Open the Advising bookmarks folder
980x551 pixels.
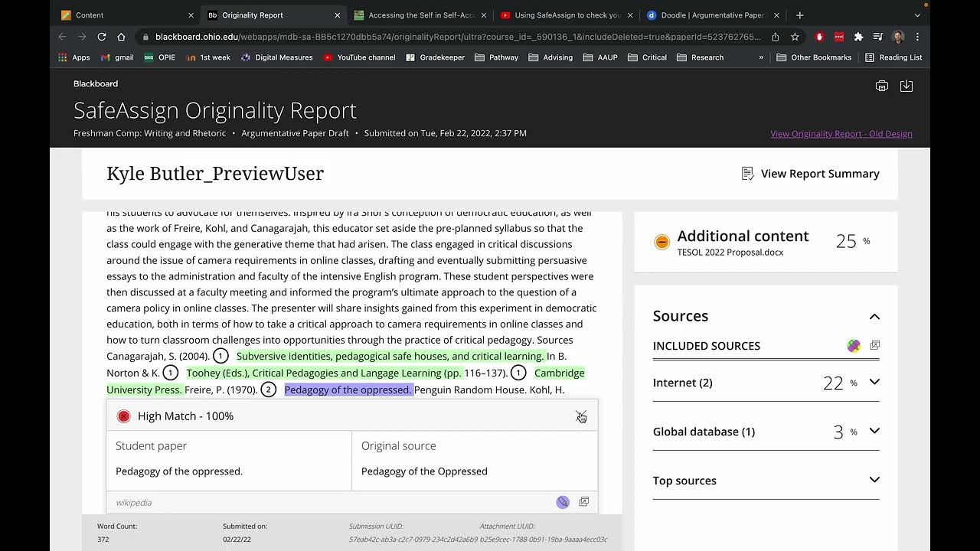coord(550,57)
